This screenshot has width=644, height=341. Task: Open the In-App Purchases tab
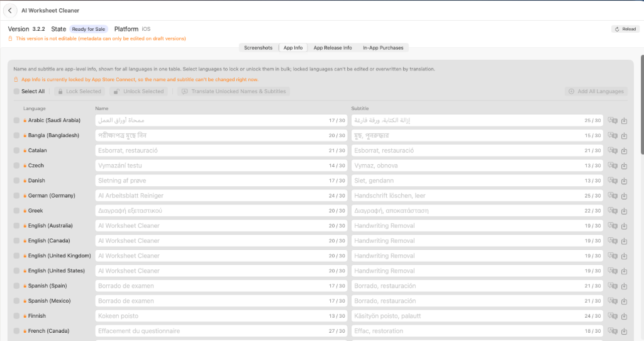tap(383, 48)
